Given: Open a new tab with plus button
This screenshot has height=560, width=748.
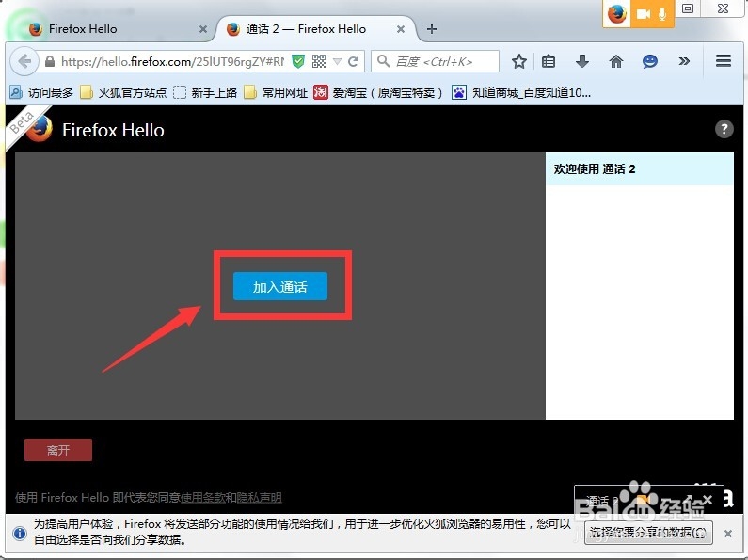Looking at the screenshot, I should point(432,29).
